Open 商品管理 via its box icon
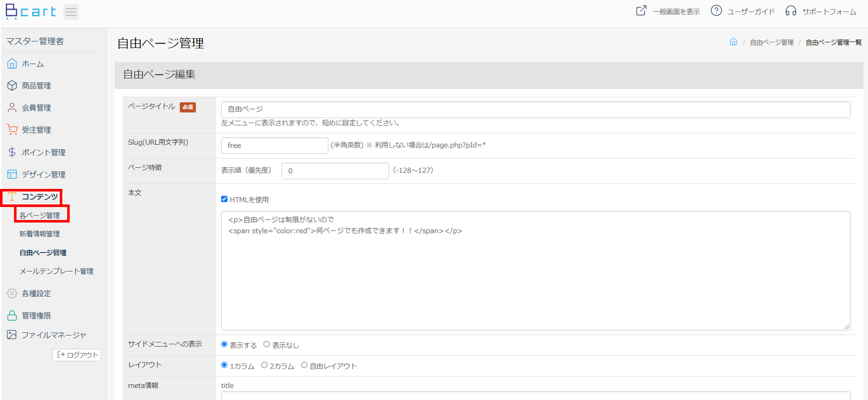 point(12,86)
